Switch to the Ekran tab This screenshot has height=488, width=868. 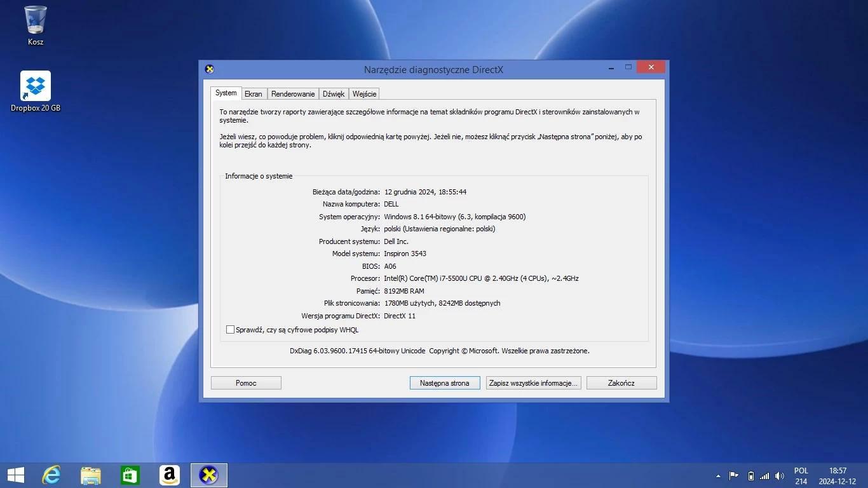pos(254,94)
